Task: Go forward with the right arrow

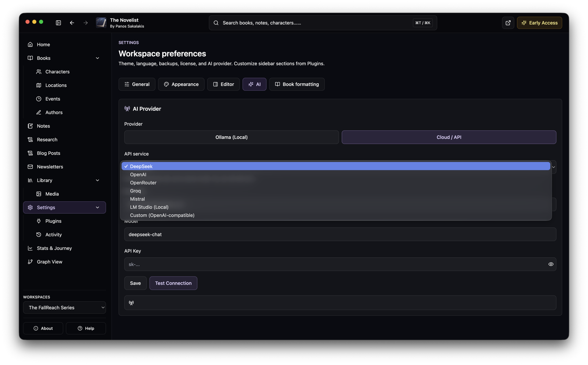Action: (x=86, y=23)
